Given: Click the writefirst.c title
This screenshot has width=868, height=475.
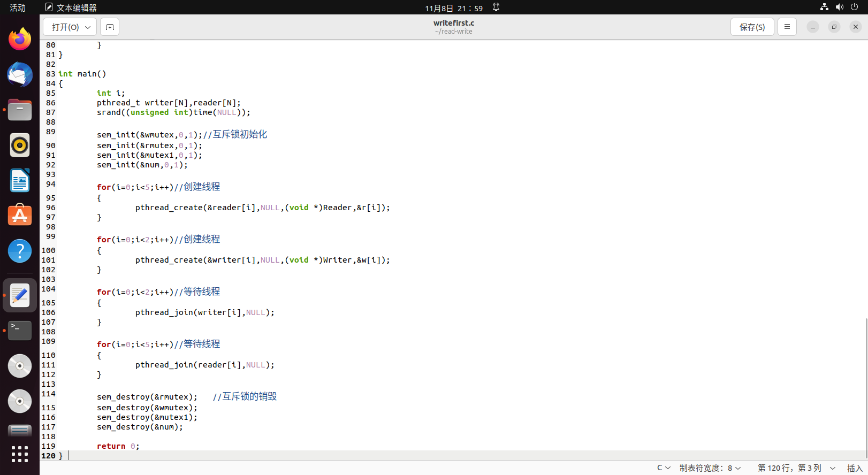Looking at the screenshot, I should [454, 23].
